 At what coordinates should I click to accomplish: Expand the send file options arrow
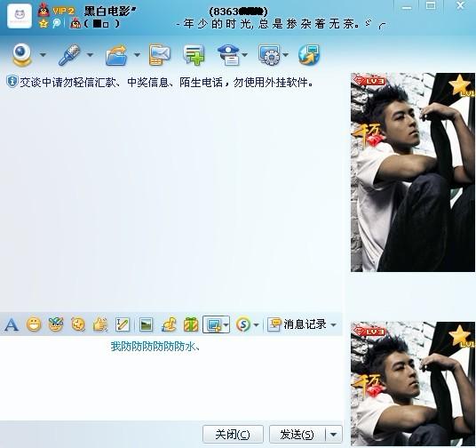click(138, 55)
